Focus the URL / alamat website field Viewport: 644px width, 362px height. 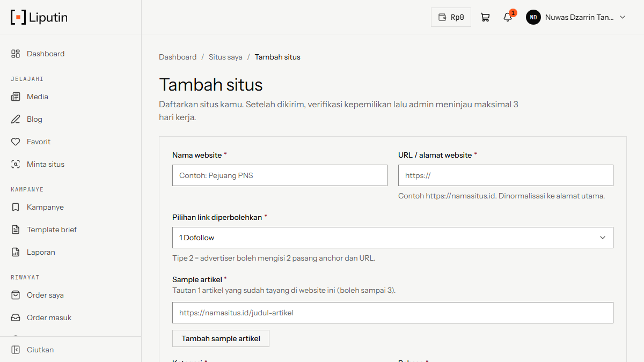pos(506,175)
